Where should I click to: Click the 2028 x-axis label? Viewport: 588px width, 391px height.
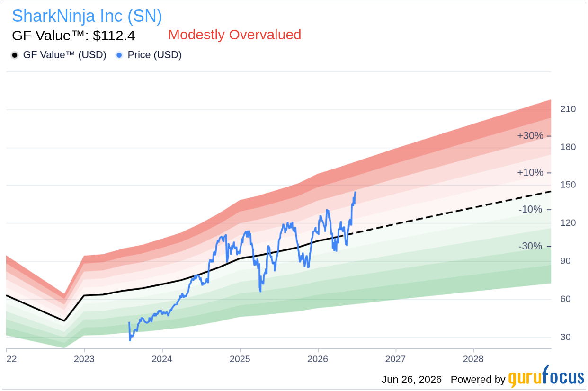click(474, 359)
